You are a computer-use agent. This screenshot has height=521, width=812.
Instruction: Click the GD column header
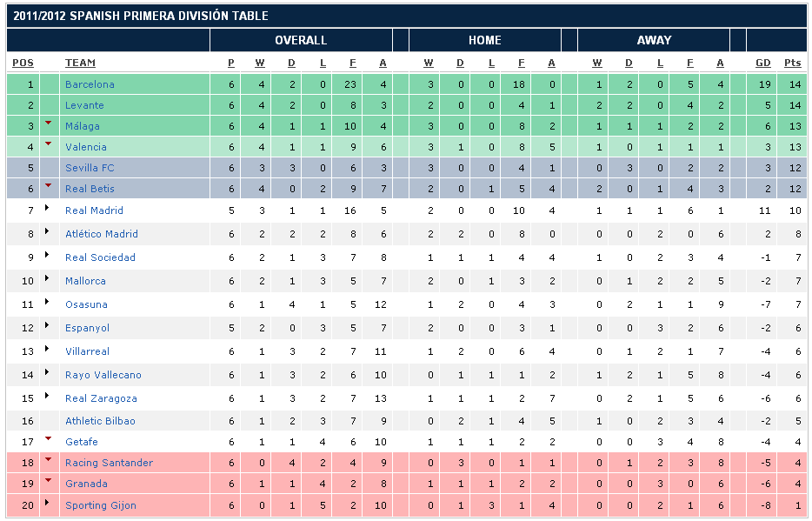762,63
